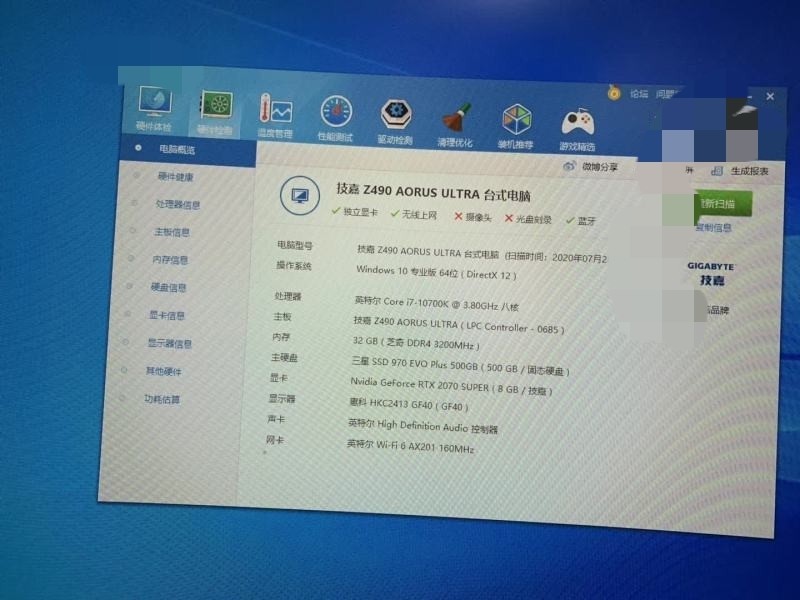Share via the 微博分享 Weibo icon
800x600 pixels.
click(x=569, y=166)
